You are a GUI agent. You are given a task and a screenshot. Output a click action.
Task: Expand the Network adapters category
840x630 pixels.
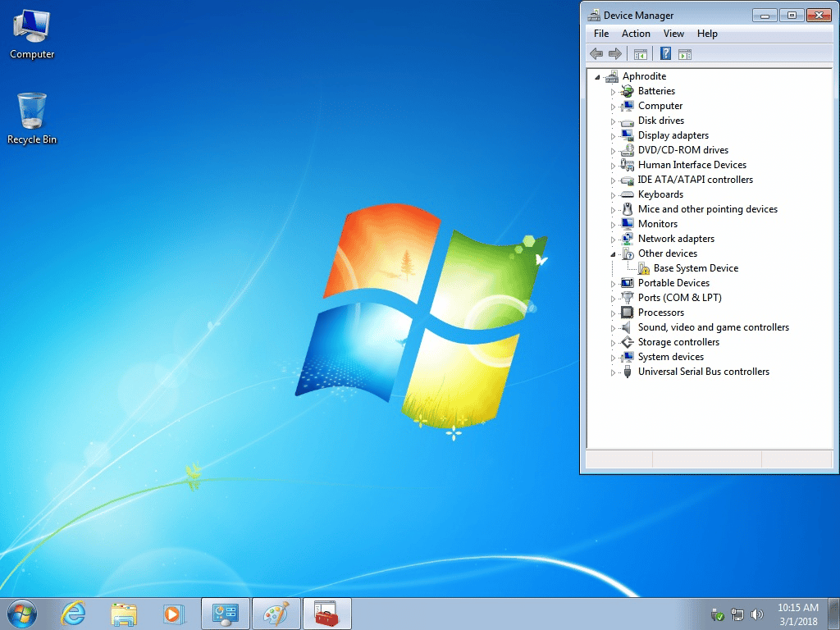613,240
